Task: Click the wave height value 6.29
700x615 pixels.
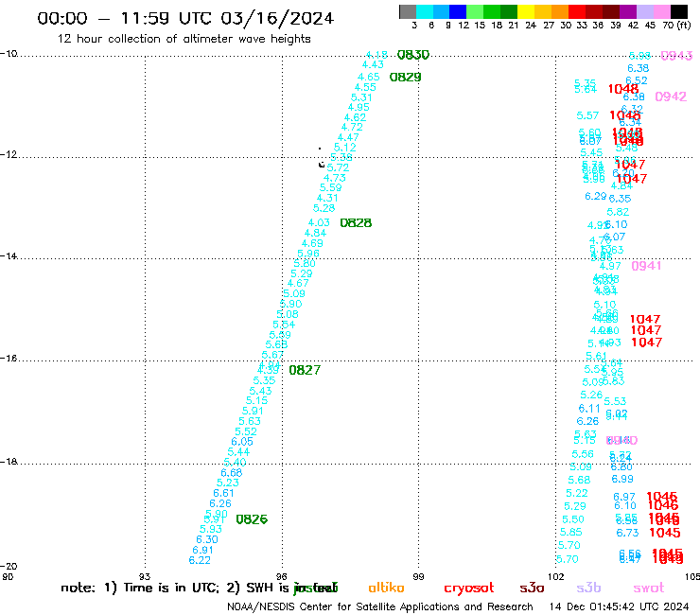Action: click(596, 196)
